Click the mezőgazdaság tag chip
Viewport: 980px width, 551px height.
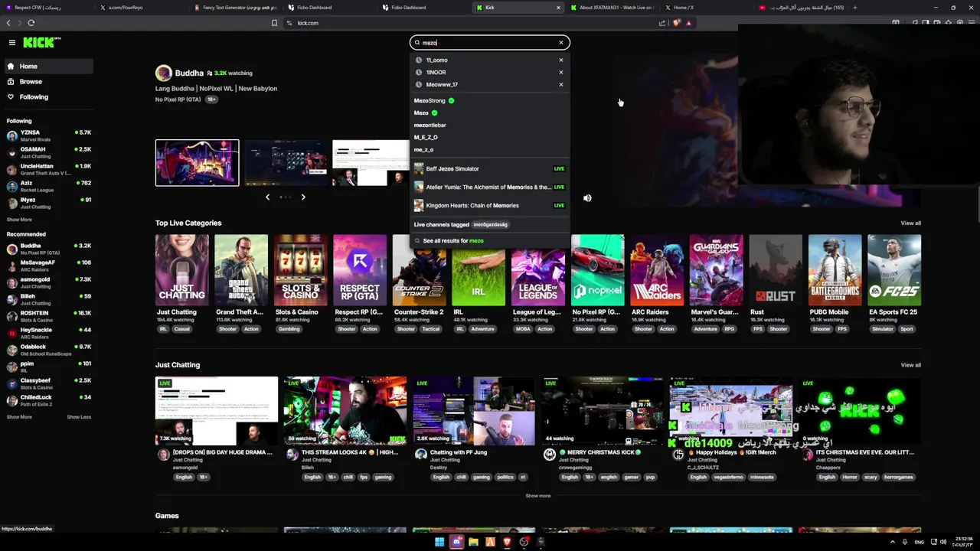pyautogui.click(x=490, y=224)
